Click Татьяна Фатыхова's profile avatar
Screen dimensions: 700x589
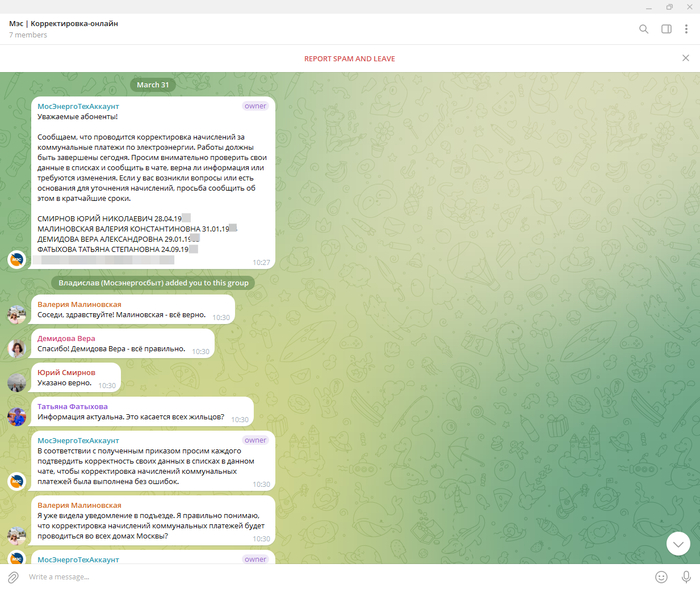(17, 417)
